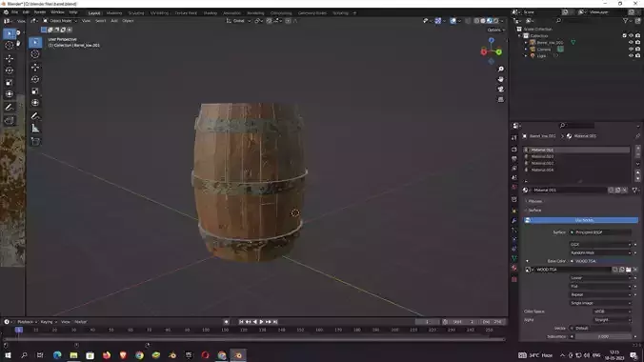This screenshot has height=362, width=644.
Task: Unlink the WOOD.TGA image with X icon
Action: click(x=635, y=270)
